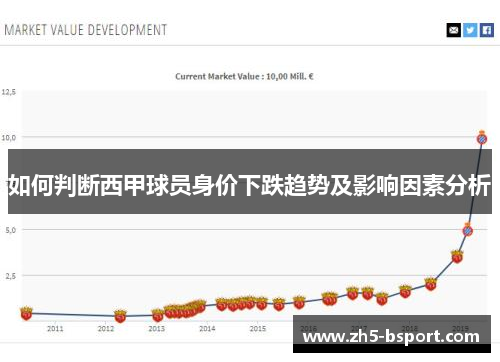Click the 10,0 y-axis label
500x362 pixels.
9,137
